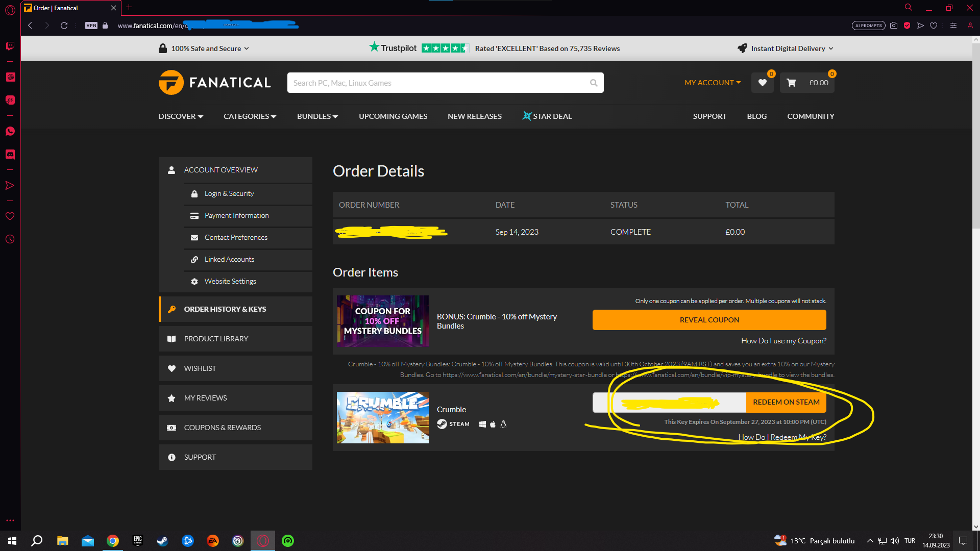Click How Do I use my Coupon link
980x551 pixels.
point(783,341)
